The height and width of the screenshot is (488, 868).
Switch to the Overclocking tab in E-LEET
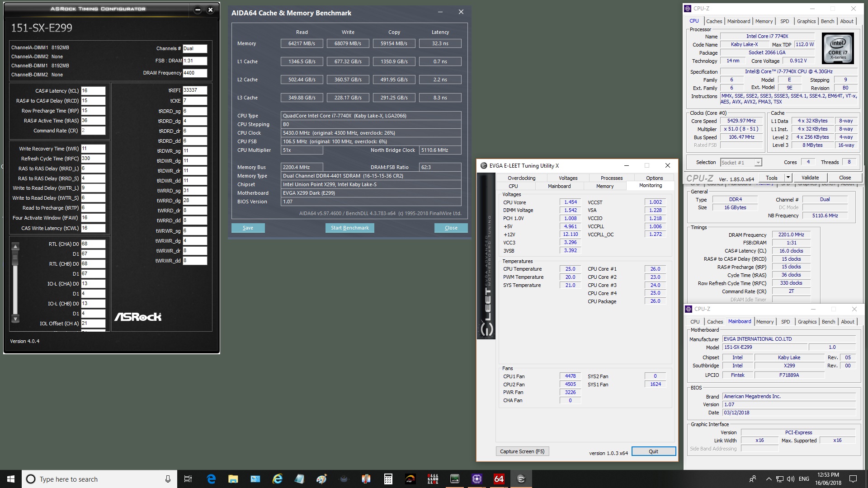tap(521, 178)
